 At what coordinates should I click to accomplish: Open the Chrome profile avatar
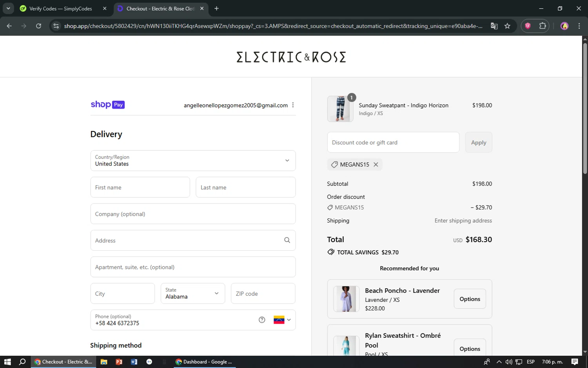(x=564, y=26)
